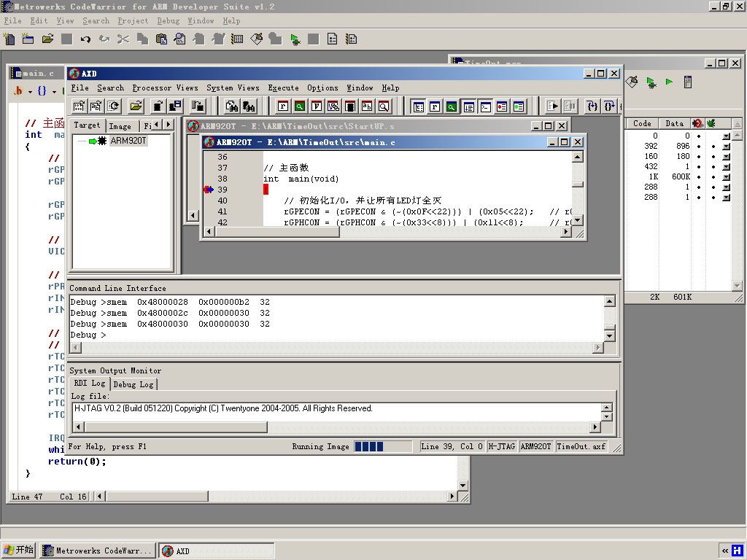Expand hidden tray icons chevron

(x=724, y=551)
